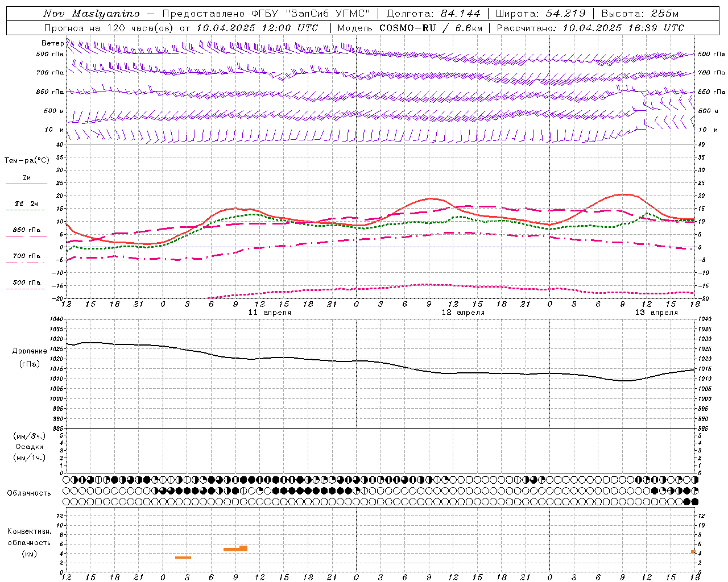The width and height of the screenshot is (728, 582).
Task: Click the Тем-ра(°C) panel label
Action: point(27,160)
